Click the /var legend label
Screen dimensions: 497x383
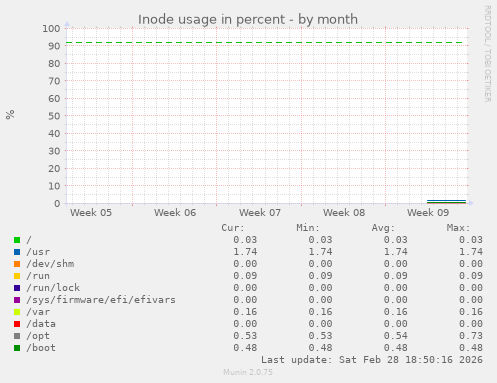(38, 312)
